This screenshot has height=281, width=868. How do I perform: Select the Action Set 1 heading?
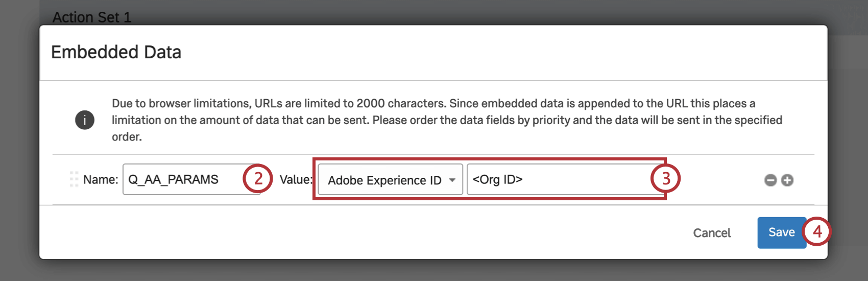click(92, 17)
